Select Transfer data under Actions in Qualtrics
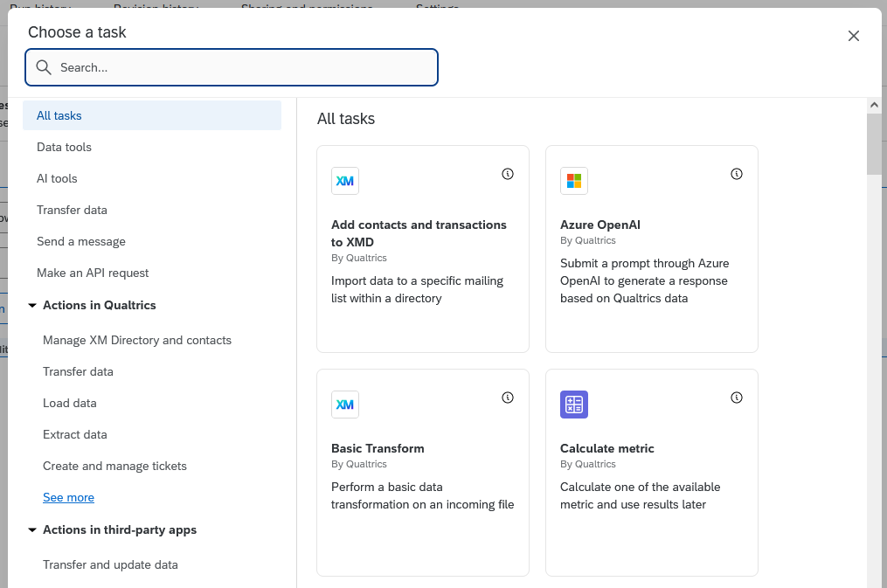Screen dimensions: 887x588 pos(78,372)
